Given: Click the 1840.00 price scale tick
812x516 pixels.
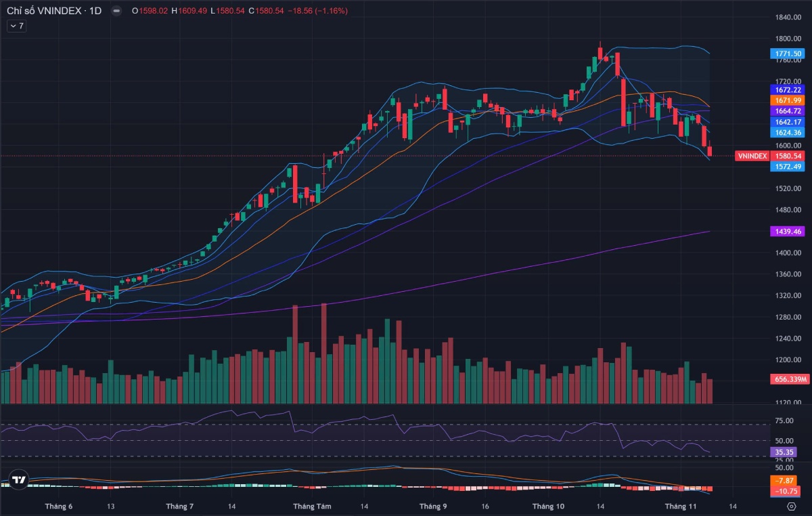Looking at the screenshot, I should pos(788,17).
